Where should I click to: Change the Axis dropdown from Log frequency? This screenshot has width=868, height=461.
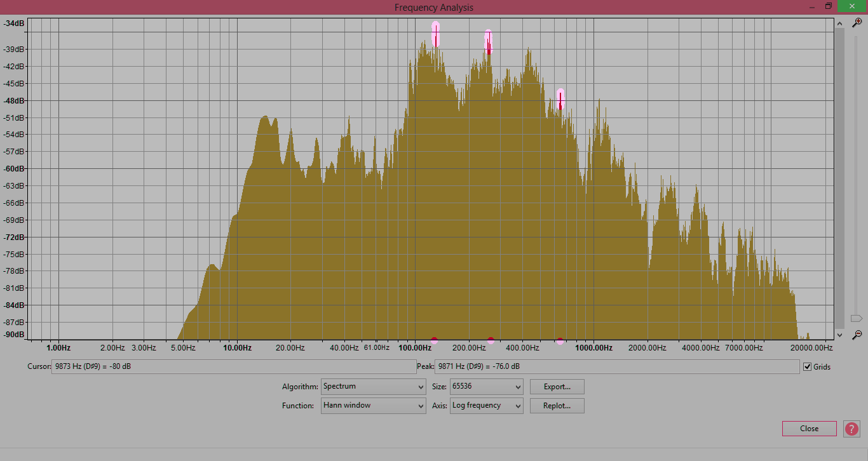coord(486,406)
